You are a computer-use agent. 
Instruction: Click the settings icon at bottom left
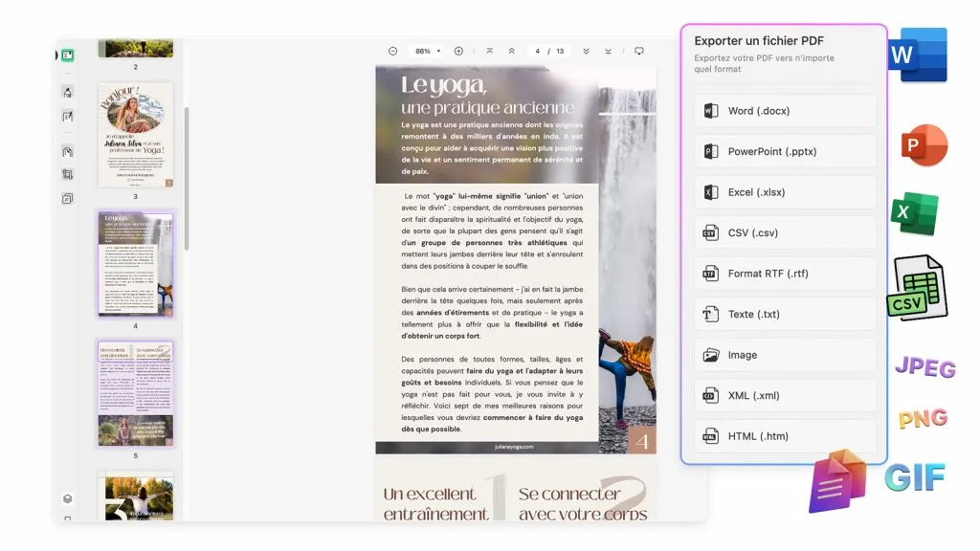click(66, 498)
